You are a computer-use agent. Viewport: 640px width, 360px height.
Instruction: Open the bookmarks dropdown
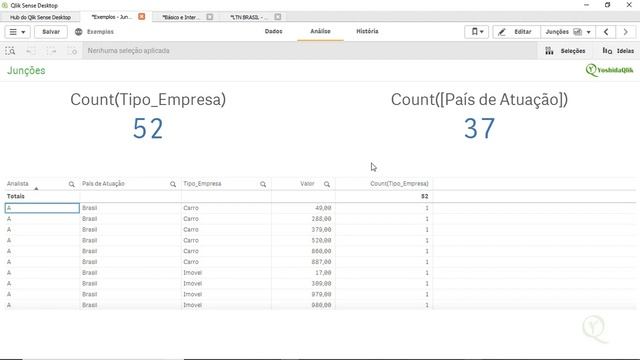pos(476,32)
